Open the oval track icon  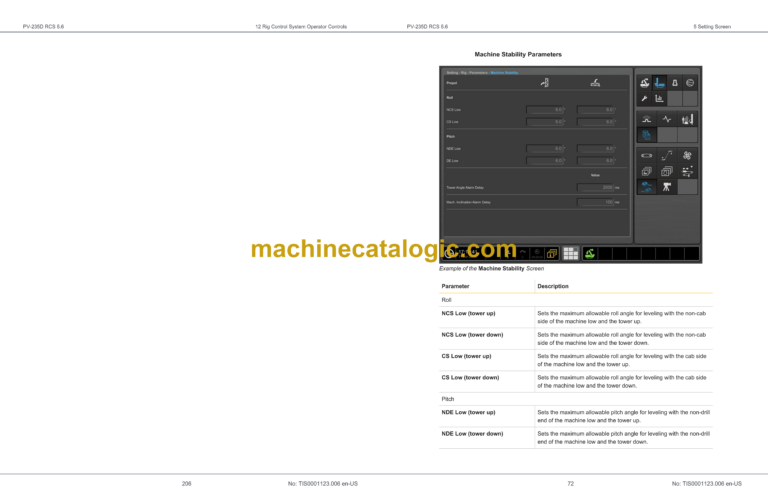click(x=647, y=156)
